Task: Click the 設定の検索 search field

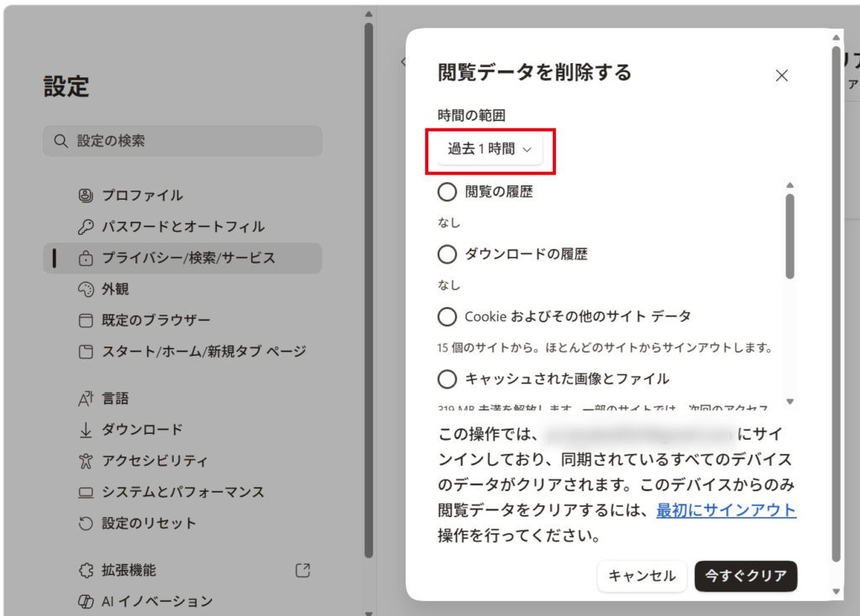Action: (x=182, y=141)
